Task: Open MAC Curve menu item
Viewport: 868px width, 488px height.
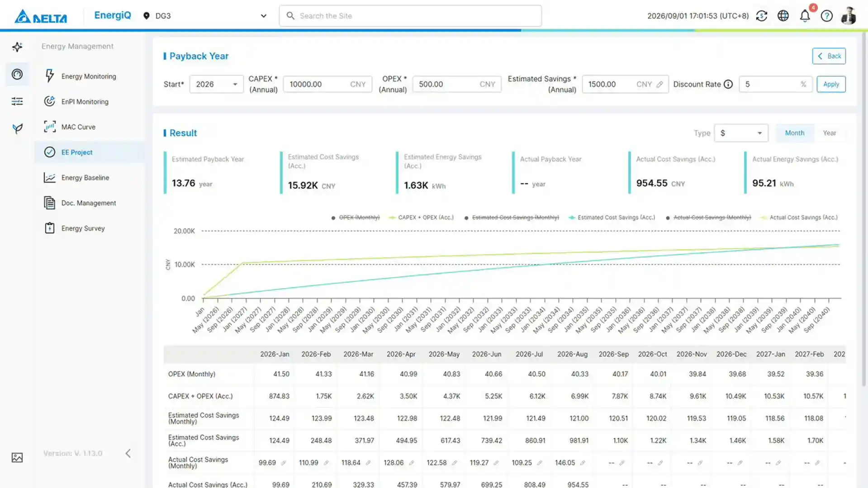Action: coord(90,127)
